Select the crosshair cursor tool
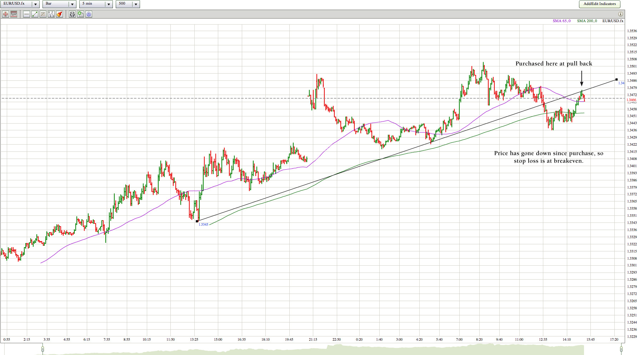The width and height of the screenshot is (644, 355). (x=6, y=14)
